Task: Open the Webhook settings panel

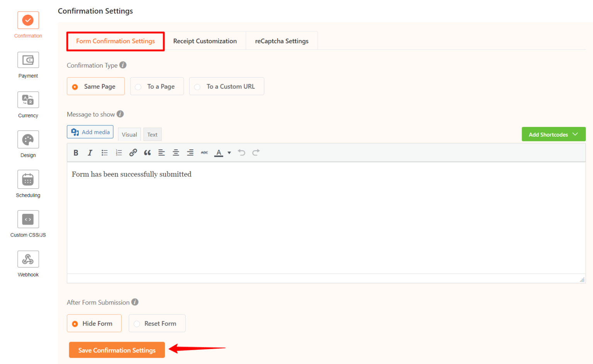Action: coord(28,259)
